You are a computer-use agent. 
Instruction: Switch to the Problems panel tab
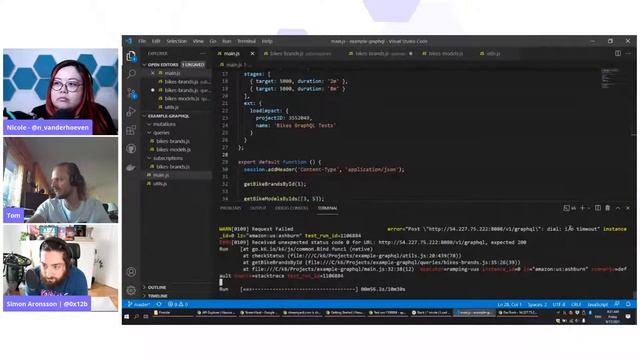pyautogui.click(x=231, y=208)
